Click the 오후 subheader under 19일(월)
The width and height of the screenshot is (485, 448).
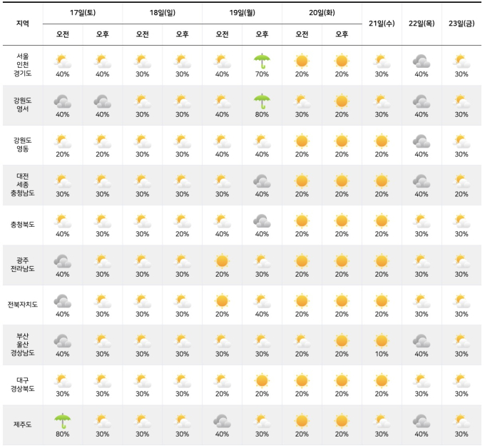262,34
